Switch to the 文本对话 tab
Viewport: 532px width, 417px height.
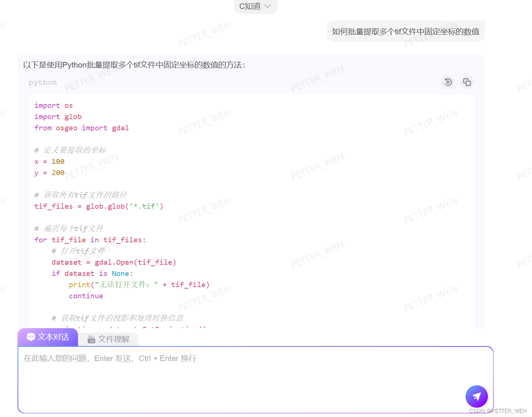48,337
